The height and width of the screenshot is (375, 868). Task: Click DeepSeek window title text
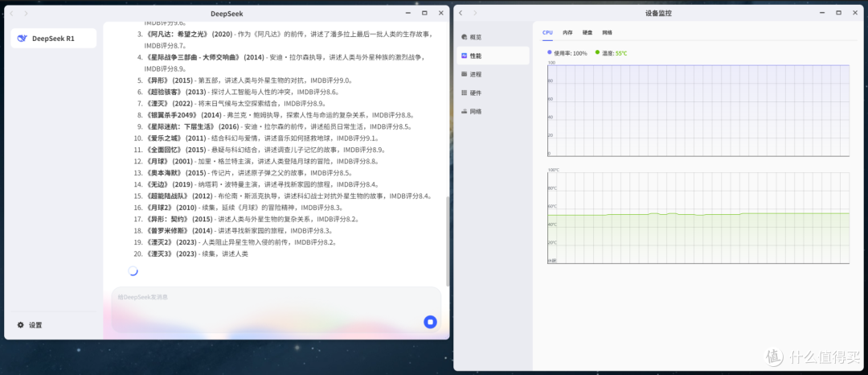(x=227, y=14)
